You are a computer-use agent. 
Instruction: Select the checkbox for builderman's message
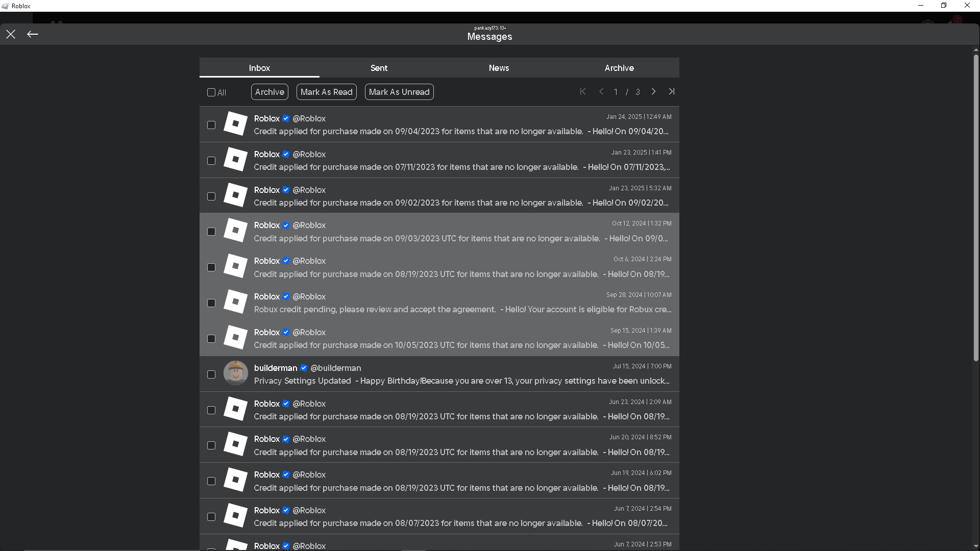[x=211, y=374]
